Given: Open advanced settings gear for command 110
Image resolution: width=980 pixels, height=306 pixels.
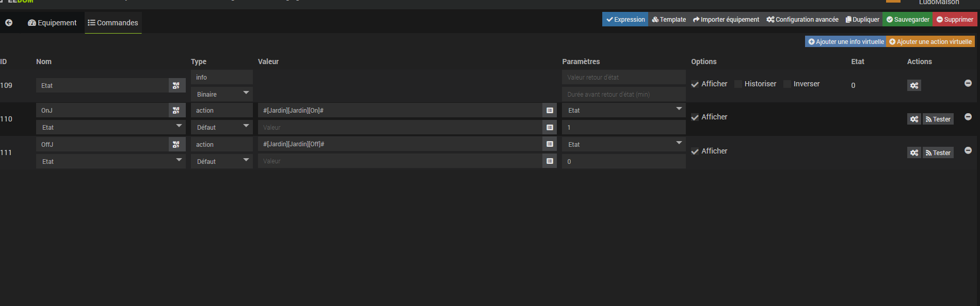Looking at the screenshot, I should [x=914, y=119].
